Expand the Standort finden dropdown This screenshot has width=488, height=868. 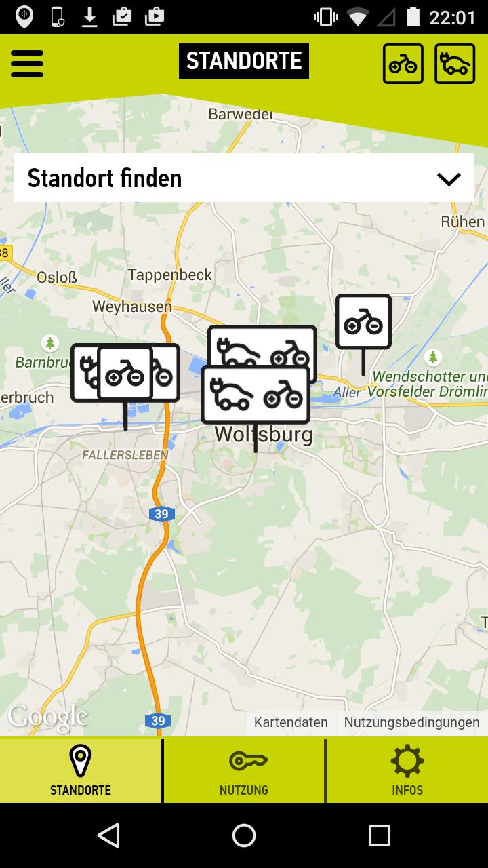(x=244, y=178)
